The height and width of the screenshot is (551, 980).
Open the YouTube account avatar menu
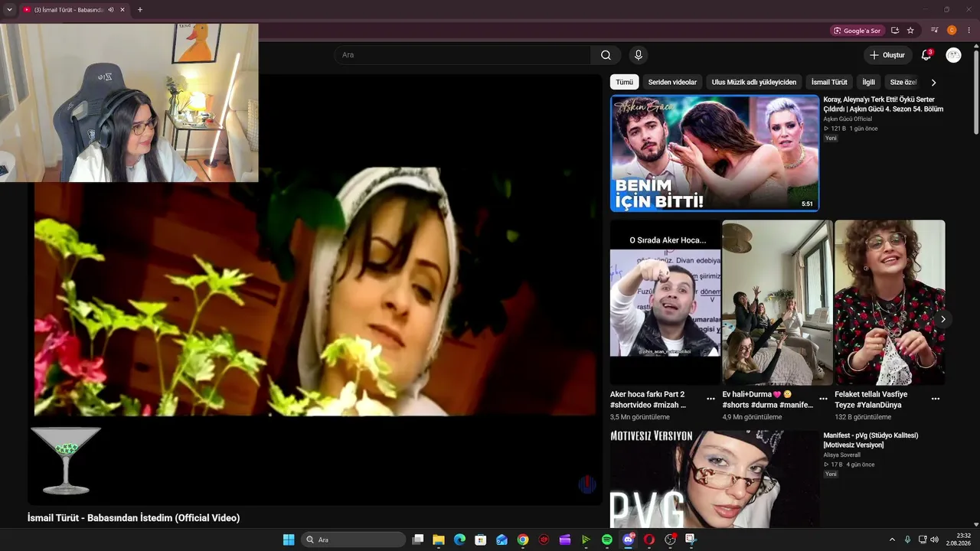coord(953,55)
